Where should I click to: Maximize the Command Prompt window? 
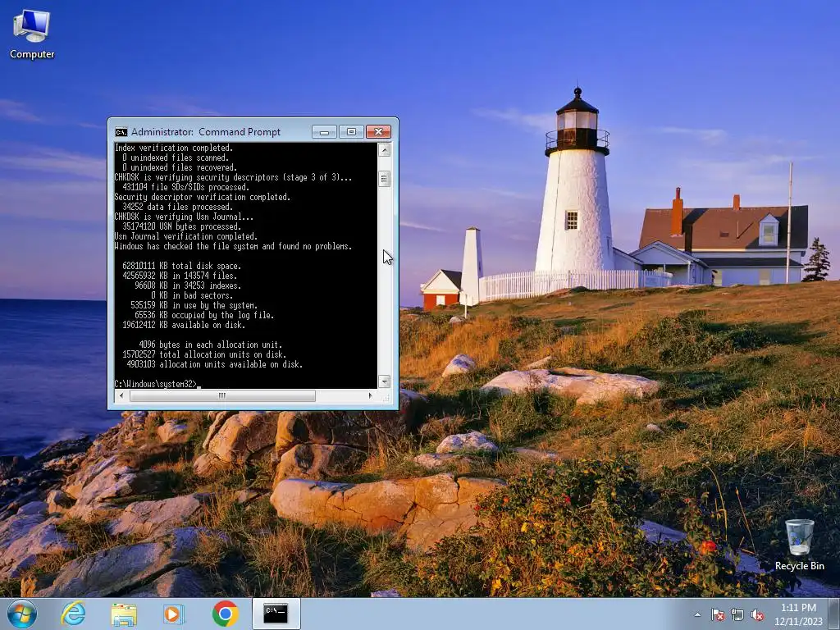(351, 132)
